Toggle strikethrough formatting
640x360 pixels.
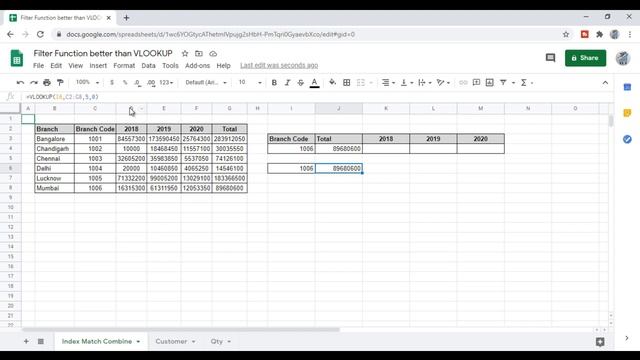[x=301, y=83]
